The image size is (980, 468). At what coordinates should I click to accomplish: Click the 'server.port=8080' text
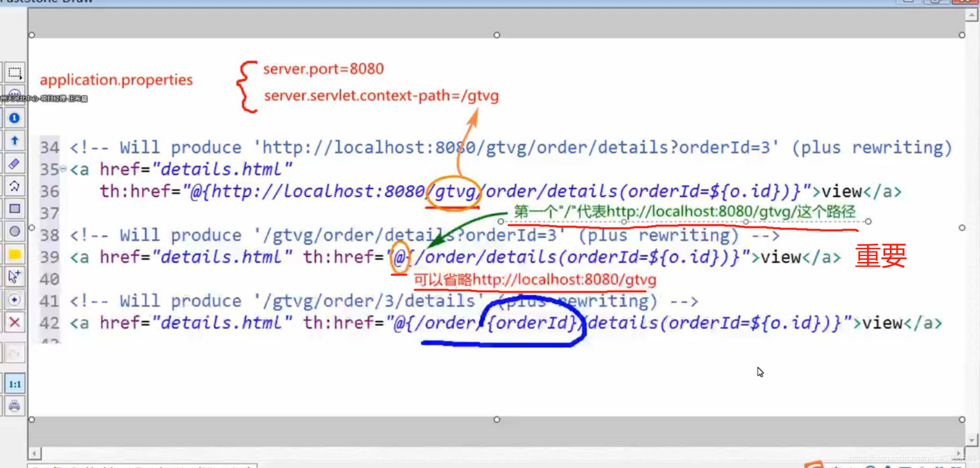[x=323, y=69]
